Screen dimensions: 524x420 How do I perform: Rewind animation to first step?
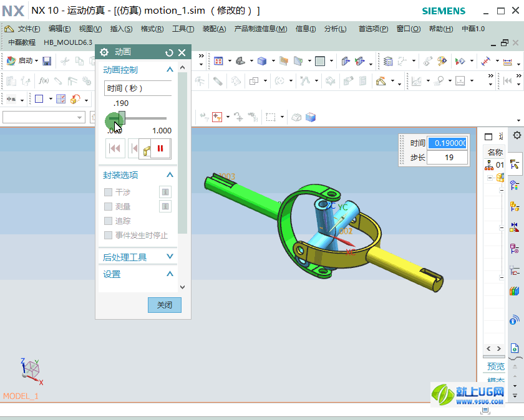[115, 148]
